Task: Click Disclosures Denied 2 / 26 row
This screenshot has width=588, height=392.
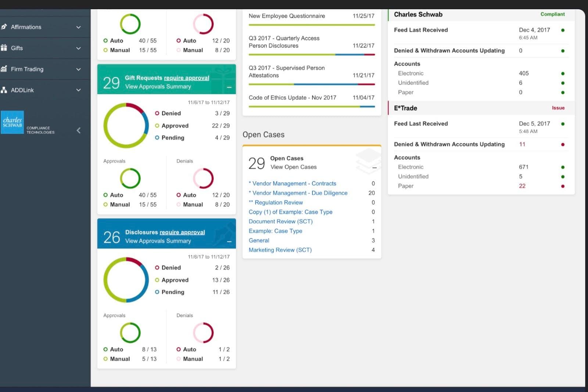Action: tap(192, 268)
